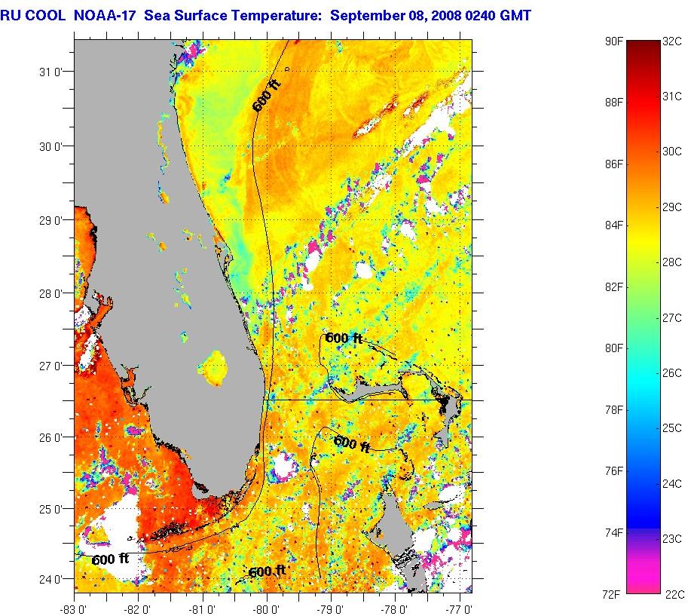Click the '600 ft' contour label near 30.5N

pyautogui.click(x=266, y=97)
